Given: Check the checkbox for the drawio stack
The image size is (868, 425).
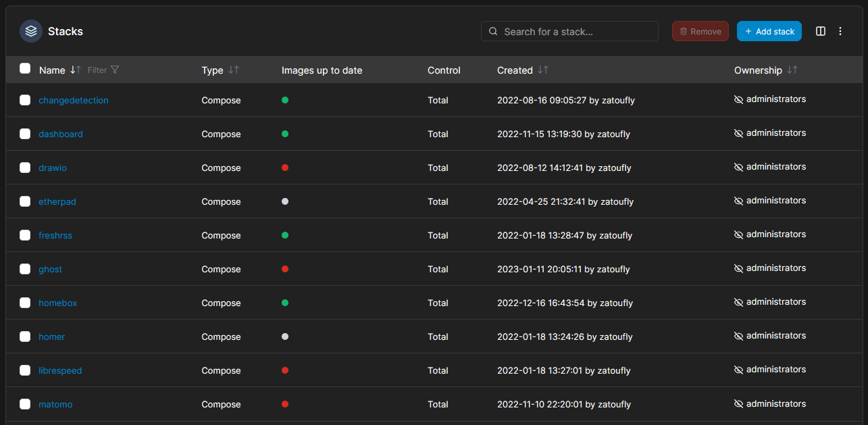Looking at the screenshot, I should [x=25, y=168].
